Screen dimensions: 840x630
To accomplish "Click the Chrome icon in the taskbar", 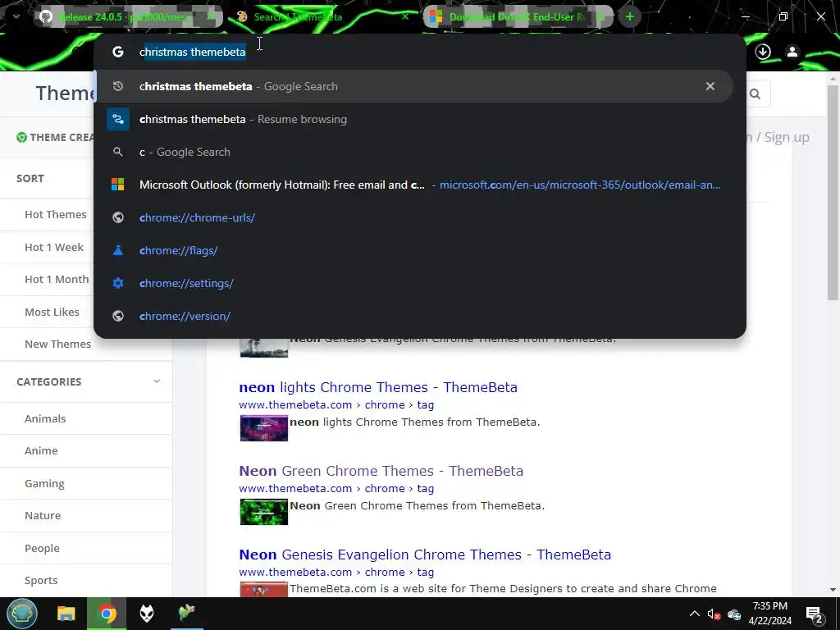I will click(x=107, y=614).
